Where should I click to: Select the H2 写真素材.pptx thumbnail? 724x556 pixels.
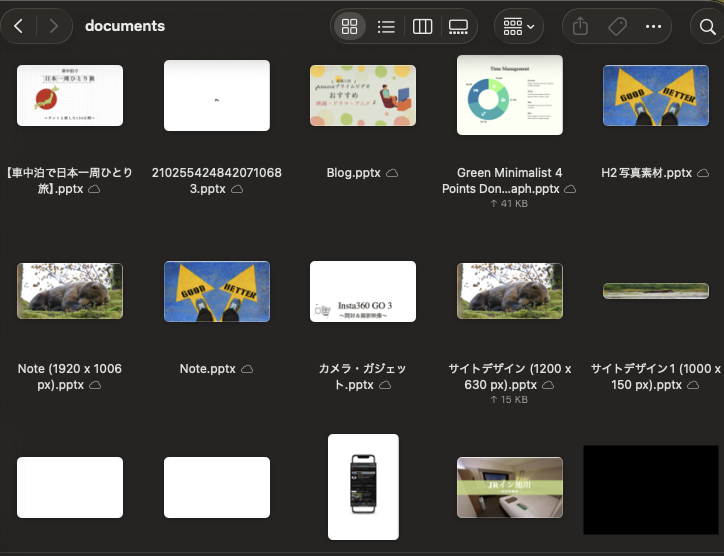tap(656, 96)
